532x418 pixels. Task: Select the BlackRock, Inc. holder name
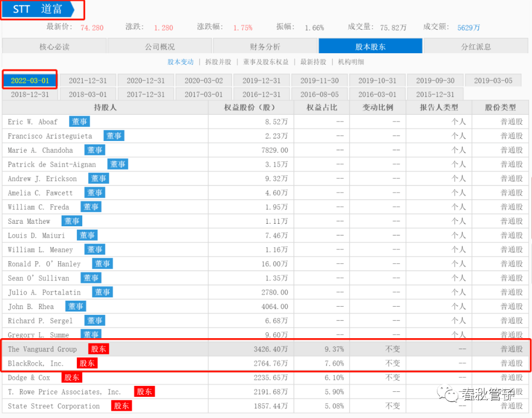(x=35, y=363)
